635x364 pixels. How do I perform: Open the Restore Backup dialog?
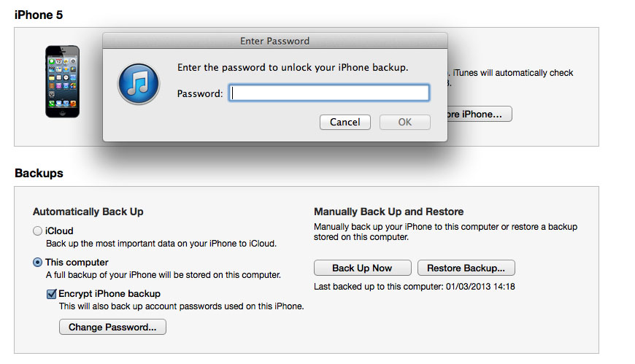point(466,268)
